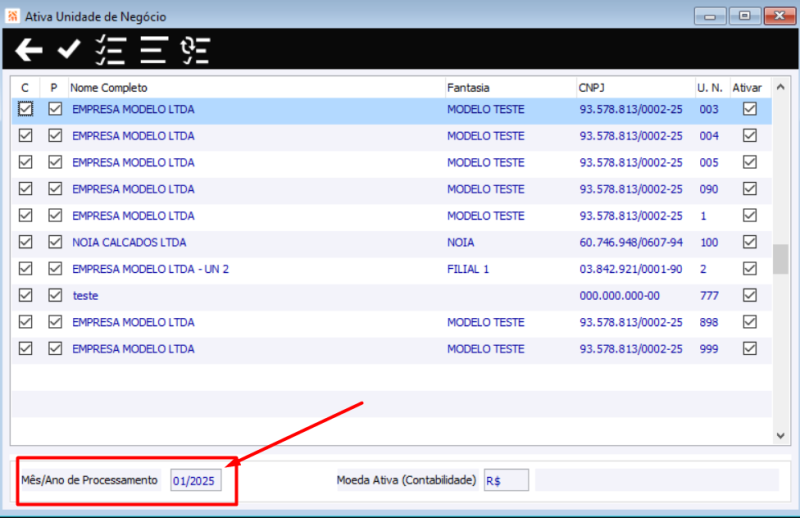Toggle P checkbox for teste row
The height and width of the screenshot is (518, 800).
pyautogui.click(x=55, y=295)
